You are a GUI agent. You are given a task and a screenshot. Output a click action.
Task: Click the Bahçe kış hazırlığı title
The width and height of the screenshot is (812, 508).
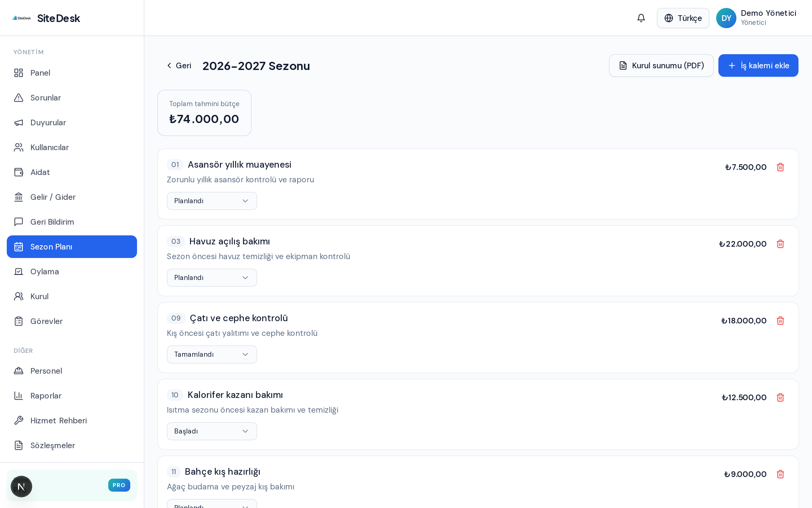pos(222,472)
